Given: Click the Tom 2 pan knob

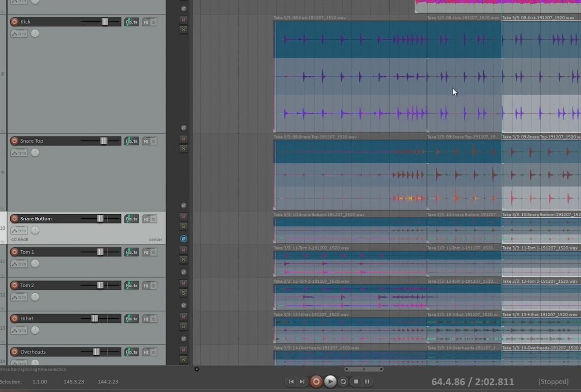Looking at the screenshot, I should 35,297.
